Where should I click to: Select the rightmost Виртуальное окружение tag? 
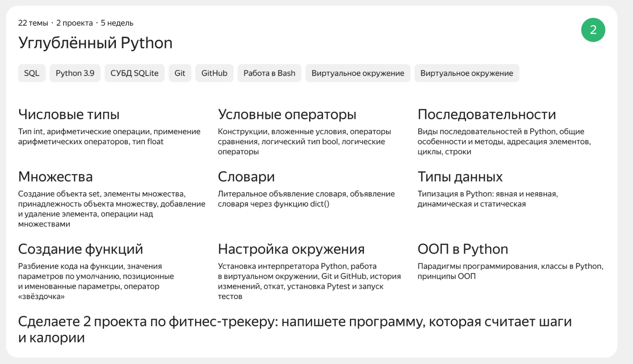click(466, 73)
